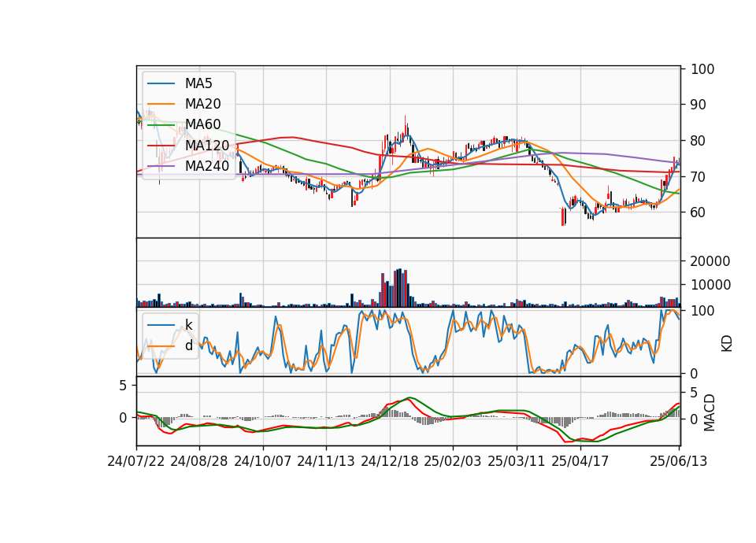Click the blue k legend line sample

click(161, 325)
